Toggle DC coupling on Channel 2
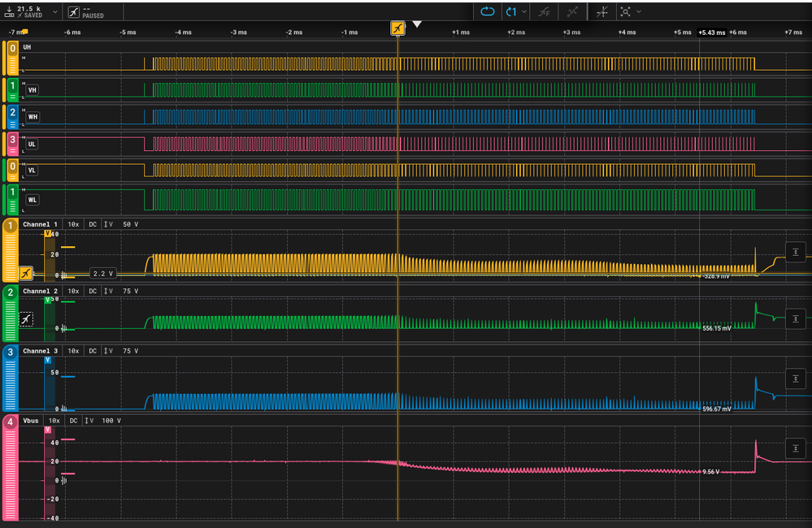The width and height of the screenshot is (812, 528). click(93, 291)
